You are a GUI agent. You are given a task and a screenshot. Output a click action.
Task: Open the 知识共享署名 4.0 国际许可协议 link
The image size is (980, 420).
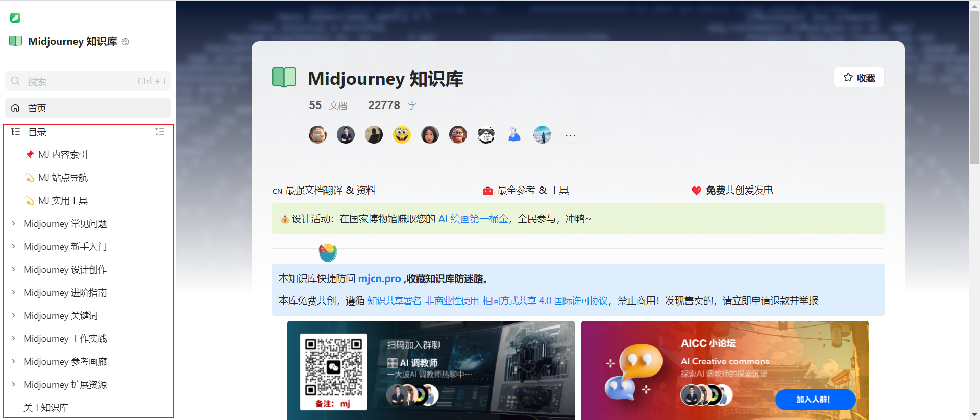coord(487,300)
